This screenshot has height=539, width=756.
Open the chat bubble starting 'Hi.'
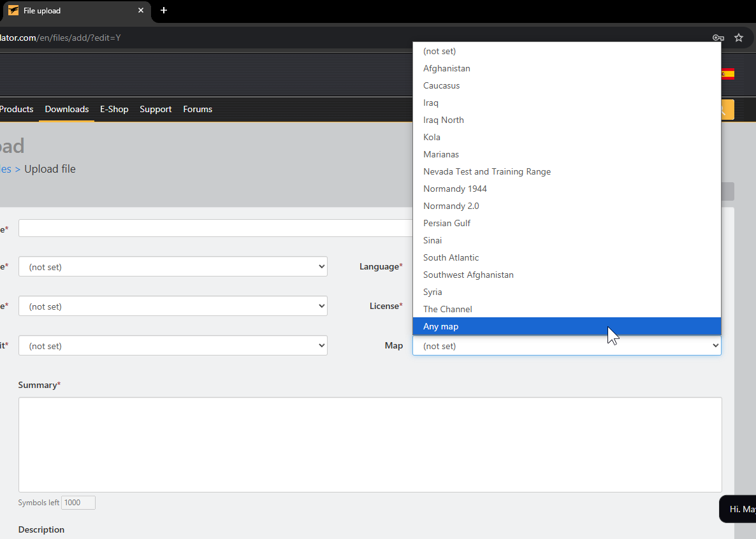(x=738, y=509)
